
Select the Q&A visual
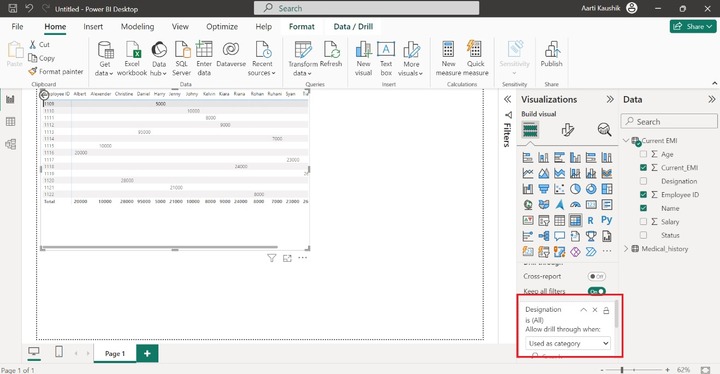click(x=559, y=236)
